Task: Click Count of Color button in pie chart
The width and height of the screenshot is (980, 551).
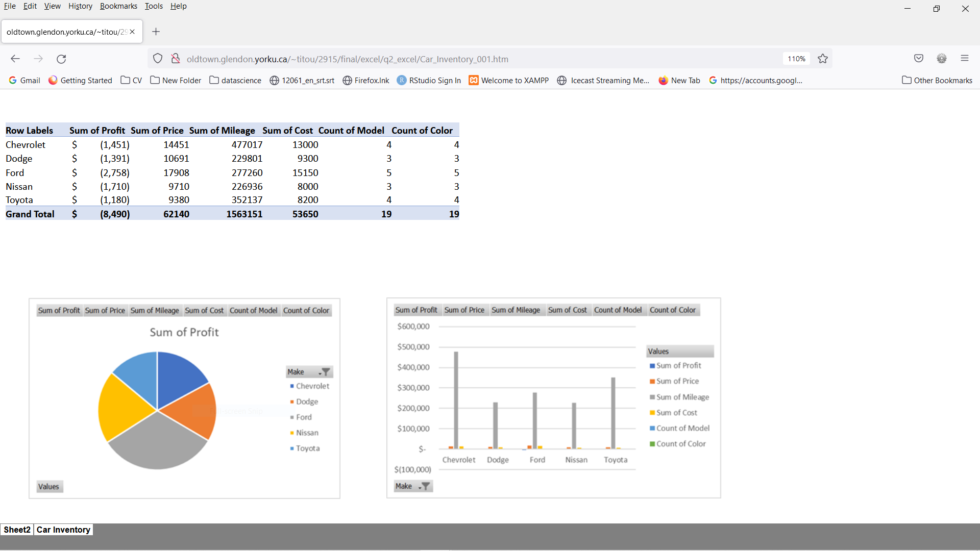Action: (x=306, y=311)
